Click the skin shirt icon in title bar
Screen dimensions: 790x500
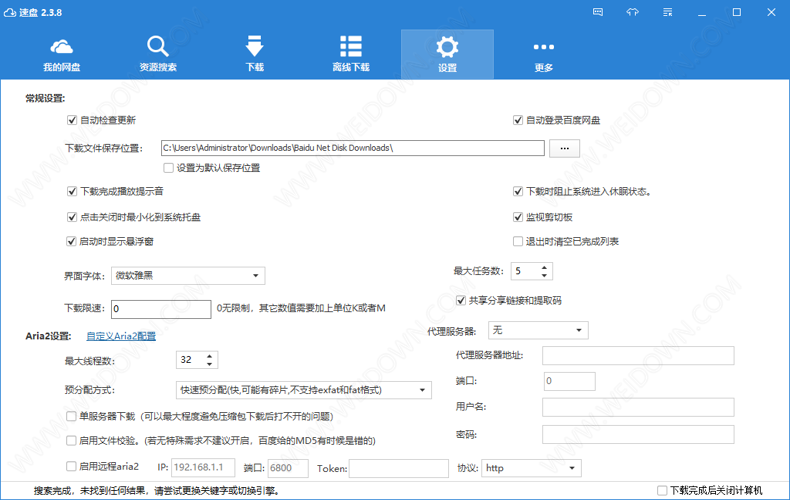pos(633,12)
